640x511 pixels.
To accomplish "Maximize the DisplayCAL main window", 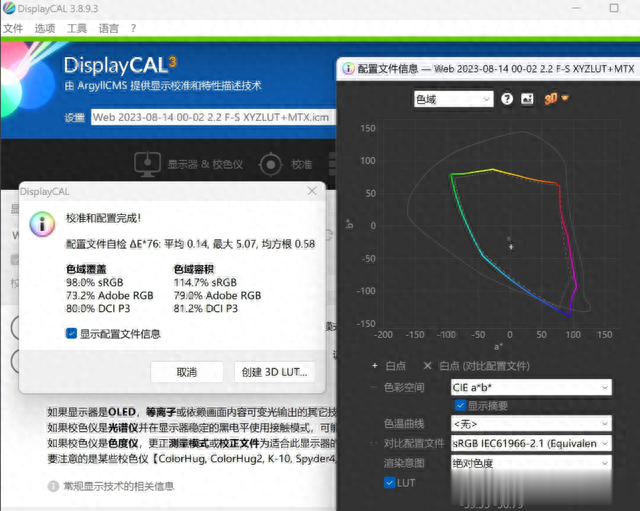I will (x=614, y=8).
